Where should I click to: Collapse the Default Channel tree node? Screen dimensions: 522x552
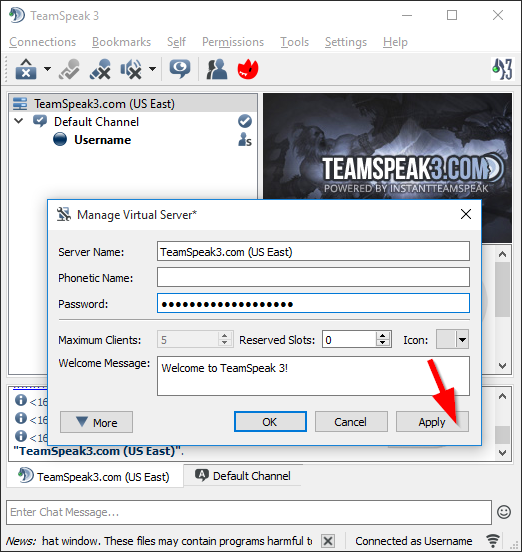click(18, 121)
